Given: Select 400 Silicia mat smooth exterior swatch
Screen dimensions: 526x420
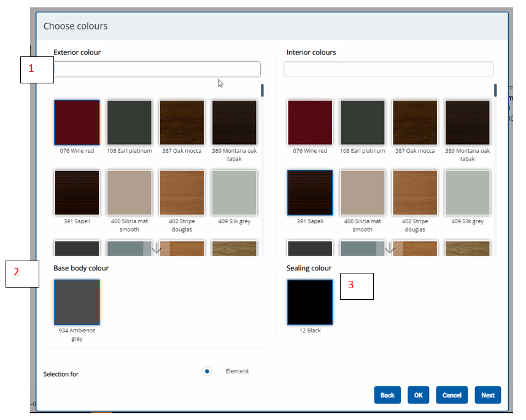Looking at the screenshot, I should (x=129, y=192).
